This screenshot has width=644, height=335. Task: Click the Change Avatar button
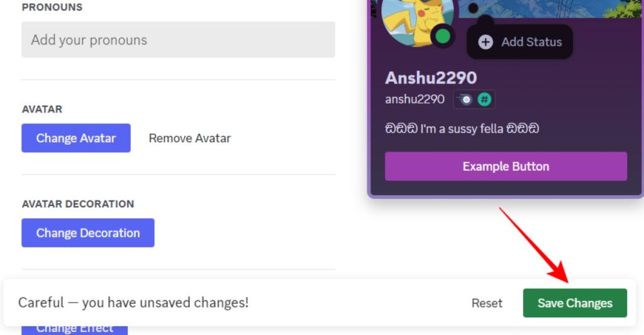(x=76, y=138)
